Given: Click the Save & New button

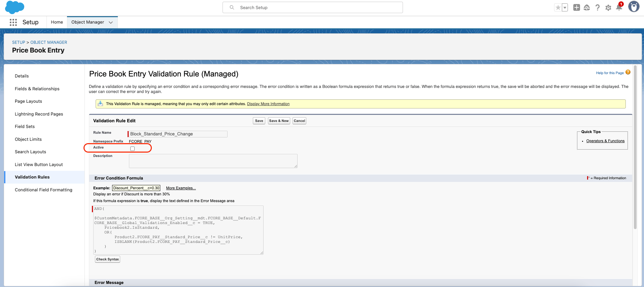Looking at the screenshot, I should pos(279,121).
